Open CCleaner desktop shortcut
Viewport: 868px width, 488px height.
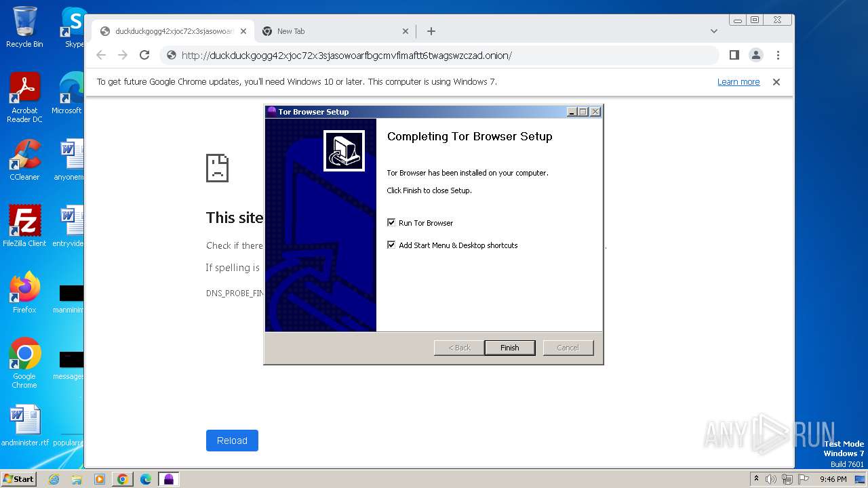coord(24,160)
